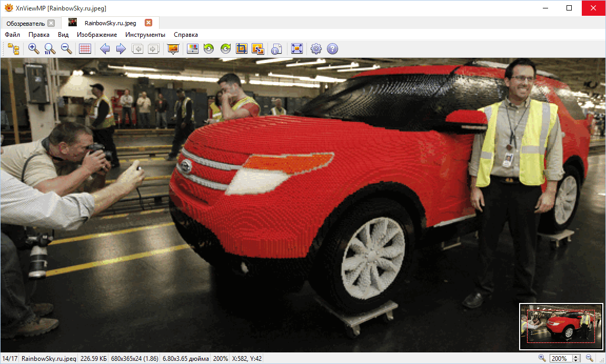
Task: Click the 226.59 КБ file size
Action: coord(94,359)
